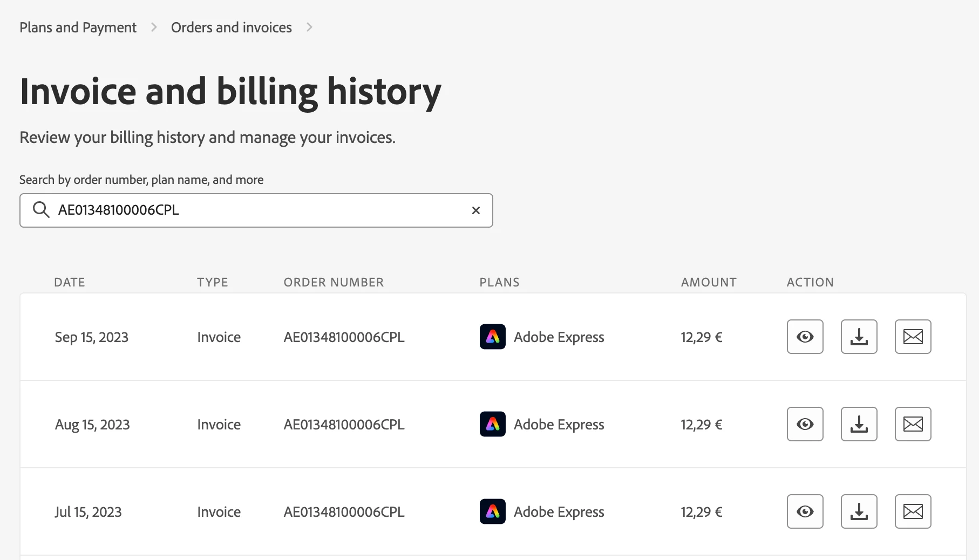The height and width of the screenshot is (560, 979).
Task: Click the Invoice and billing history heading
Action: pyautogui.click(x=230, y=92)
